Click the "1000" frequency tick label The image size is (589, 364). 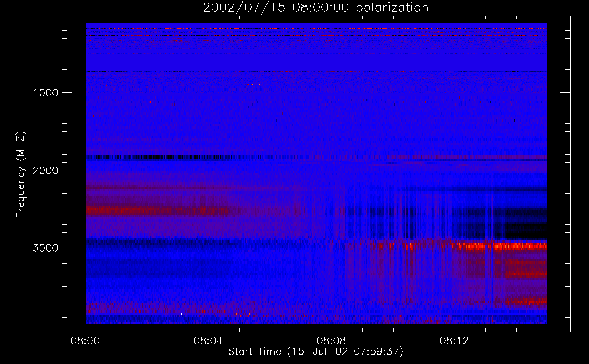point(46,93)
